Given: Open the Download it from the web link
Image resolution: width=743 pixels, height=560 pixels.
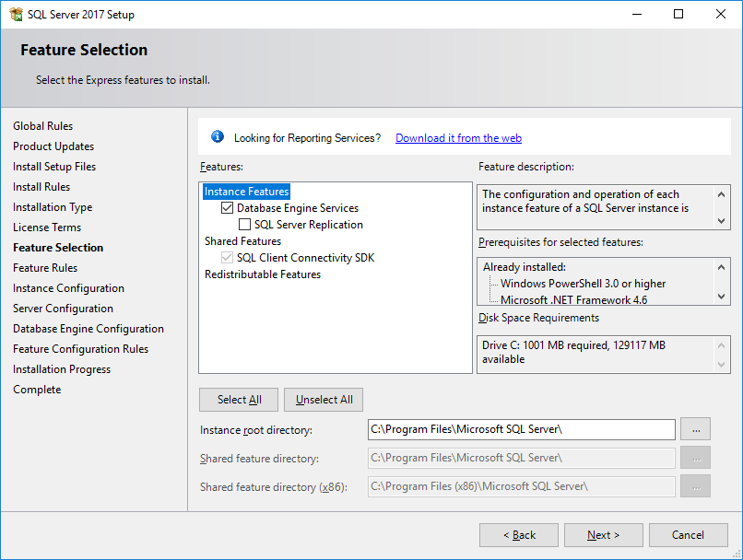Looking at the screenshot, I should (x=458, y=138).
